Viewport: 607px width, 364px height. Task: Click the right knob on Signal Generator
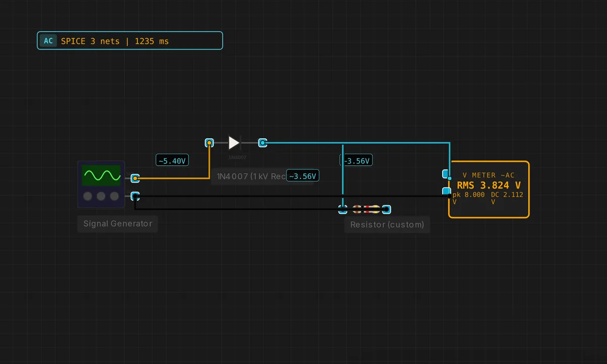pyautogui.click(x=114, y=196)
